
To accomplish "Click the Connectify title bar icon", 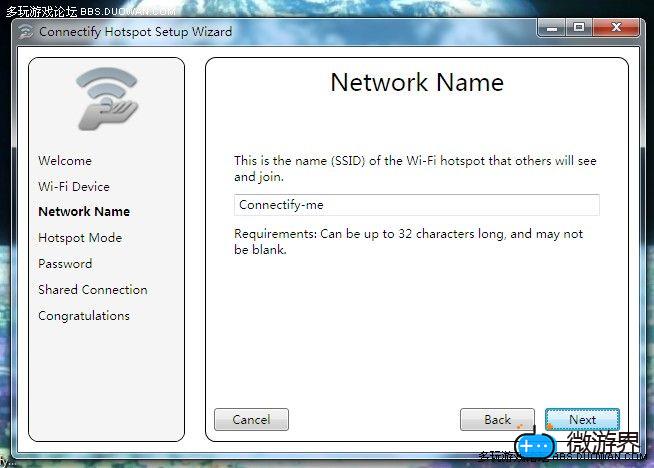I will click(25, 32).
